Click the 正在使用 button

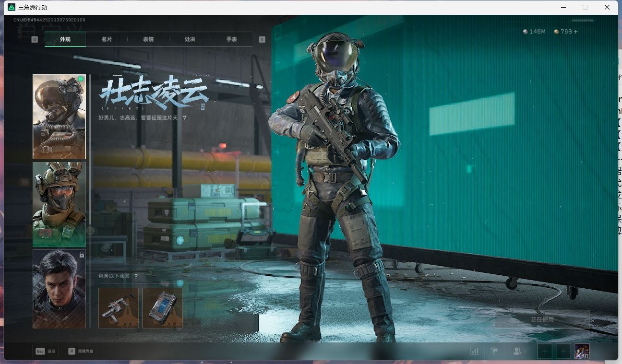[x=542, y=319]
